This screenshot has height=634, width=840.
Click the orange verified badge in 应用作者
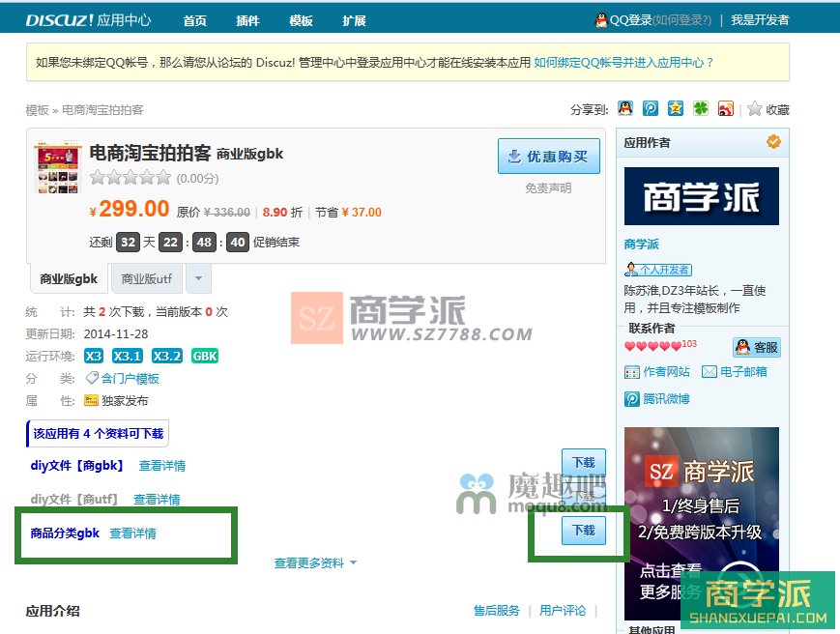click(773, 142)
